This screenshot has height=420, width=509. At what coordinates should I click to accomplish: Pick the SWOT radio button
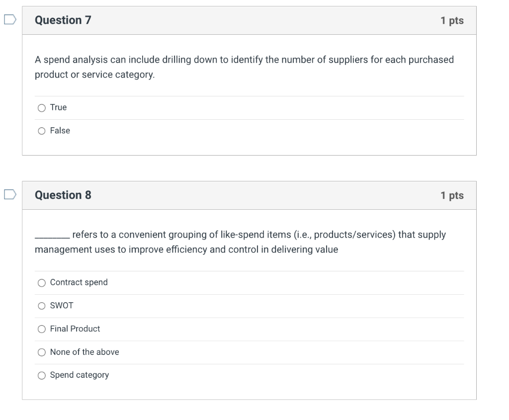(42, 306)
